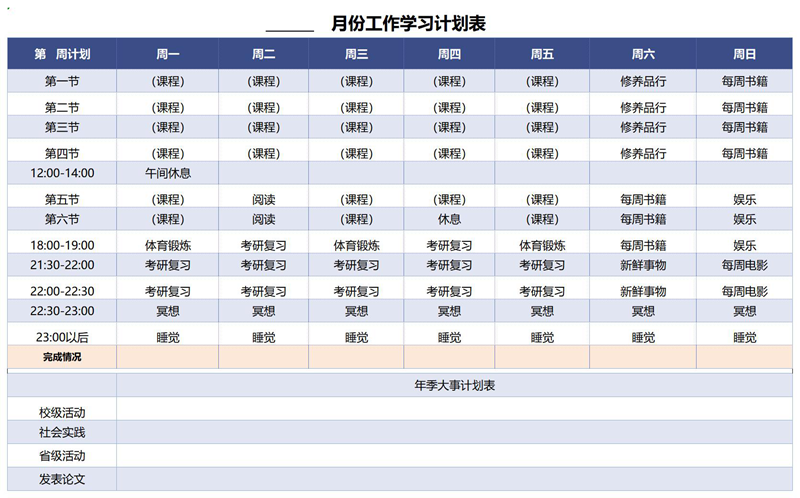Select the 周六 column header

643,54
